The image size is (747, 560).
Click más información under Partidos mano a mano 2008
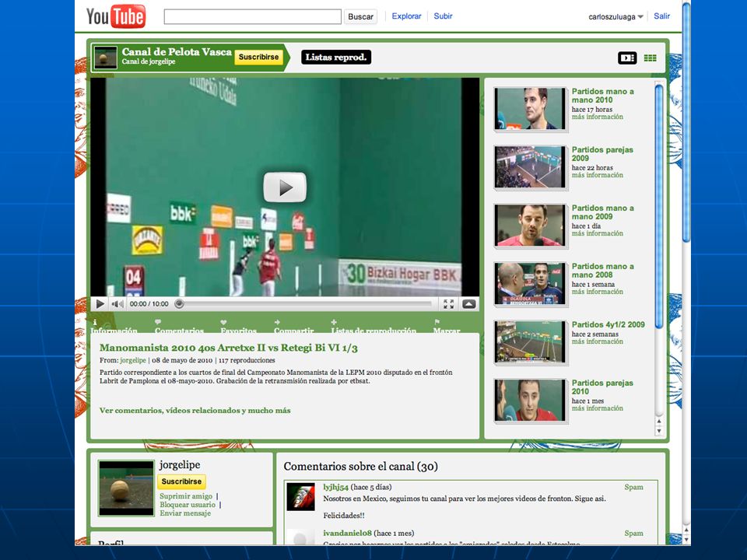[x=598, y=292]
